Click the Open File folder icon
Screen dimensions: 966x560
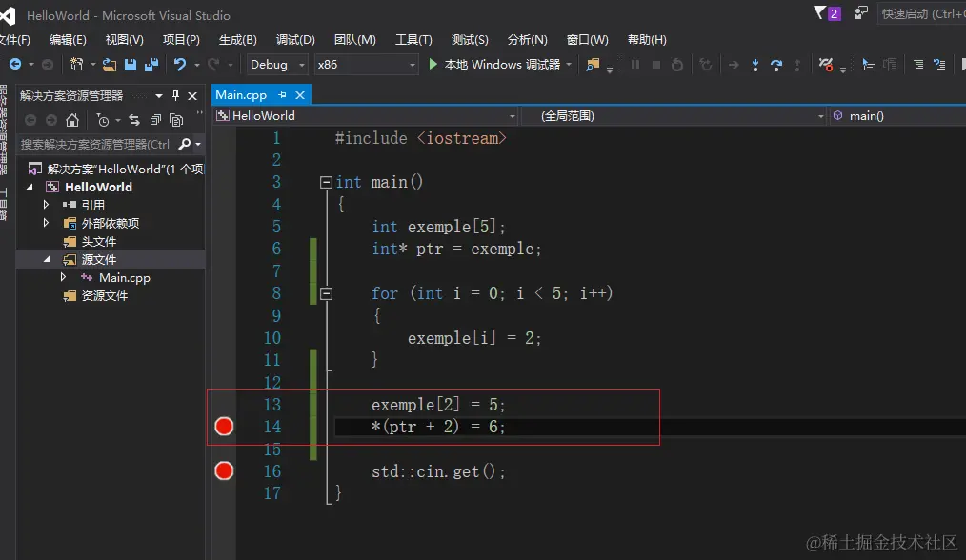point(109,64)
